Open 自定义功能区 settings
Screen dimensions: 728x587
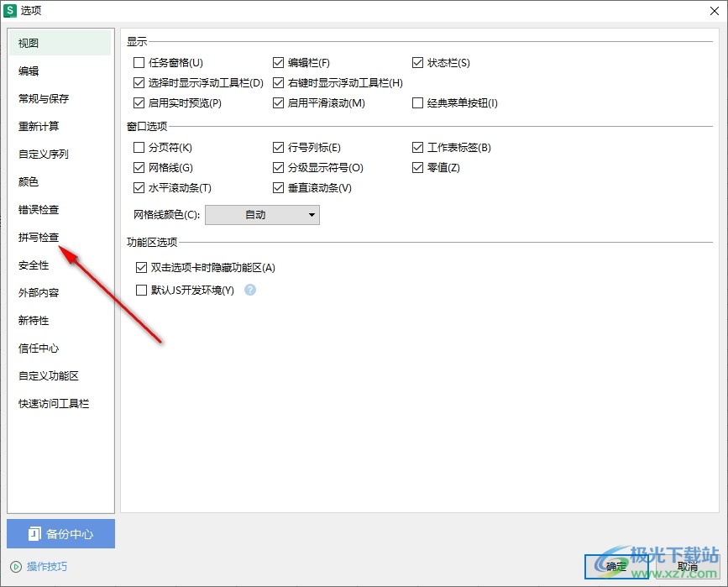[60, 376]
